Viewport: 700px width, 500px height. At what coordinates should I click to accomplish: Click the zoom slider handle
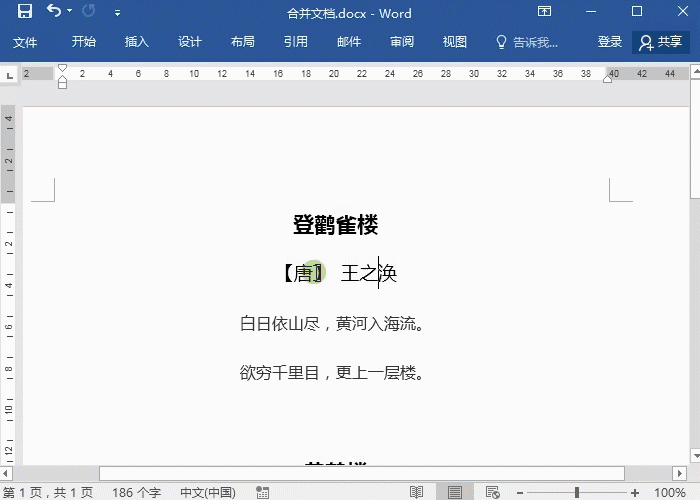[x=577, y=492]
